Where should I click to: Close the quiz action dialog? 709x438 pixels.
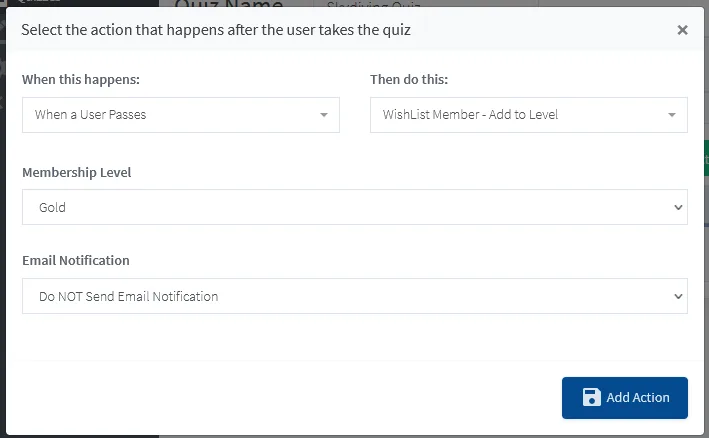coord(682,30)
